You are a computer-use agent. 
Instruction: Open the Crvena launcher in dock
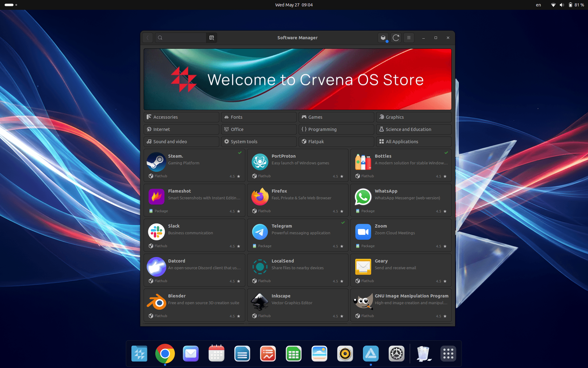(139, 354)
